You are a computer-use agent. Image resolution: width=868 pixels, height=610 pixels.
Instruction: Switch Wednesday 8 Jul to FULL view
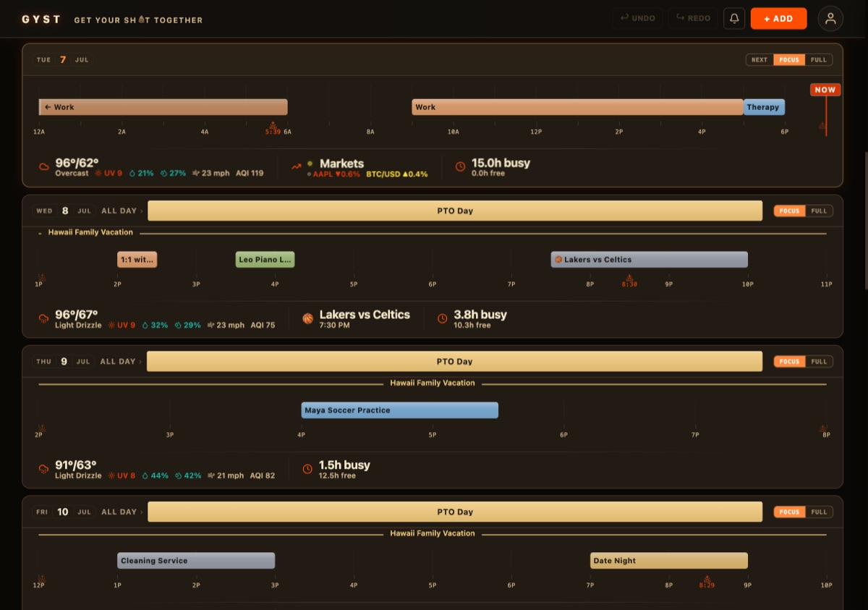pos(819,211)
